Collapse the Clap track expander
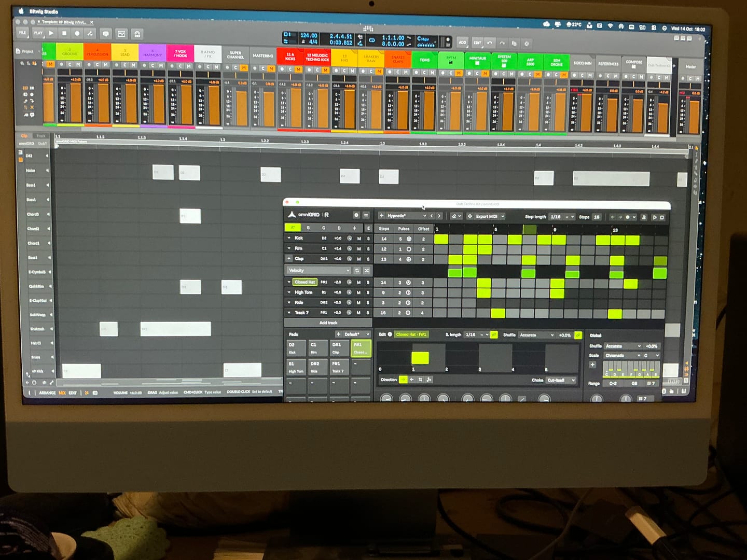 pyautogui.click(x=289, y=259)
